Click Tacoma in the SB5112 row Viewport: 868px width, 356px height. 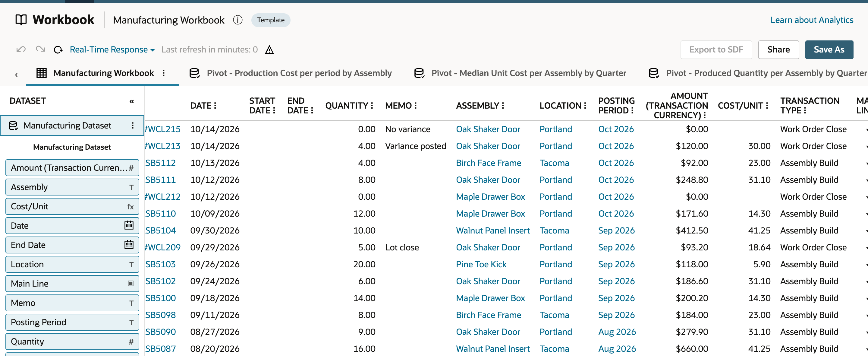554,163
